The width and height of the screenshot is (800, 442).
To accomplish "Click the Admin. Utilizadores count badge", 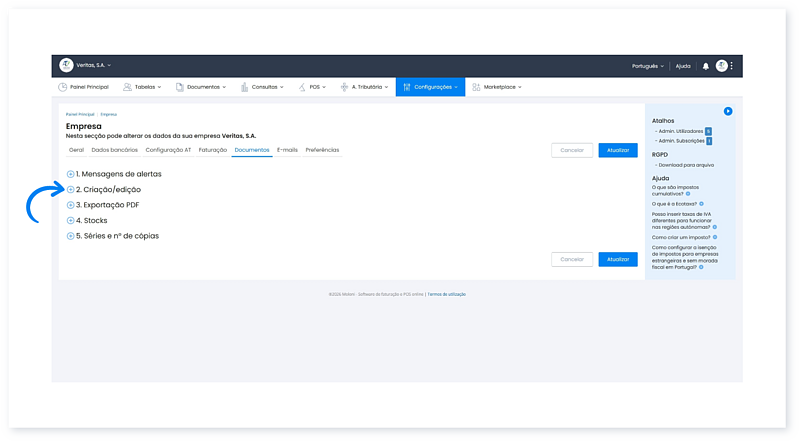I will point(708,131).
